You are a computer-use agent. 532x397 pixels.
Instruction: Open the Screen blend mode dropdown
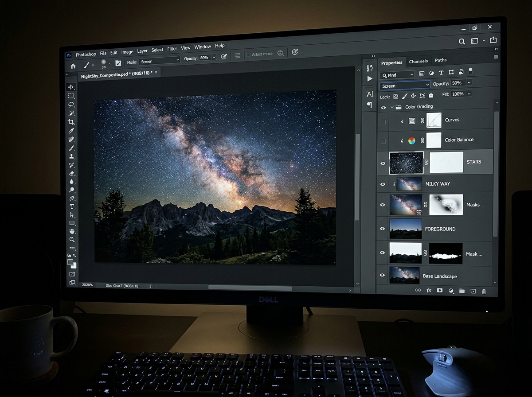click(404, 84)
